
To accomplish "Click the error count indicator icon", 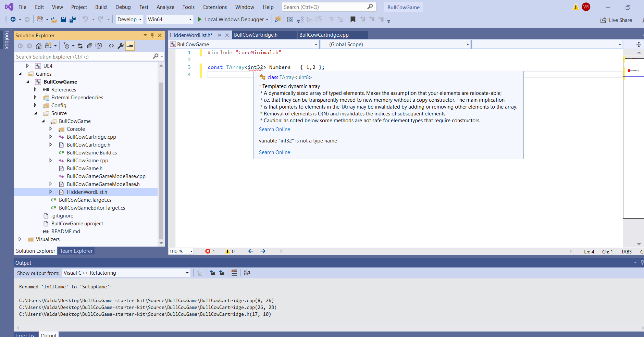I will [x=208, y=251].
